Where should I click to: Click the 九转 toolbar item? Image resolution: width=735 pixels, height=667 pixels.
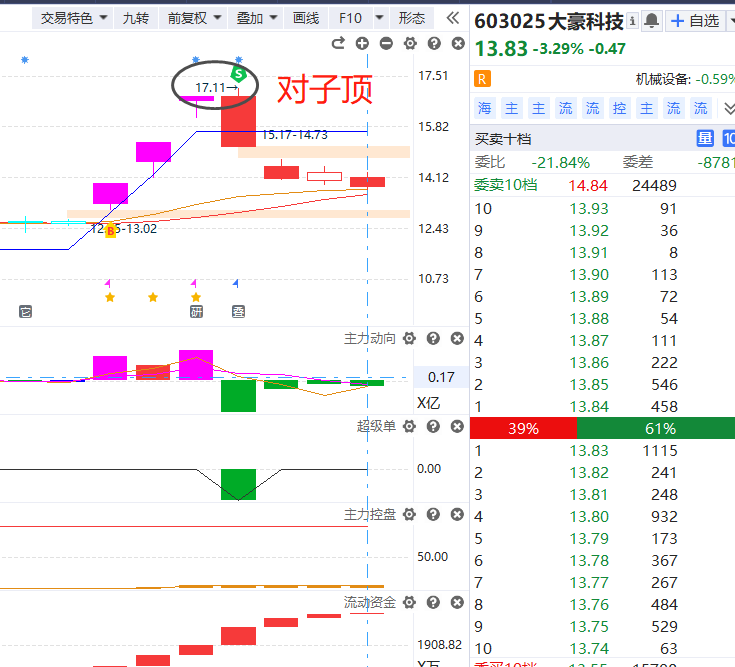coord(135,18)
